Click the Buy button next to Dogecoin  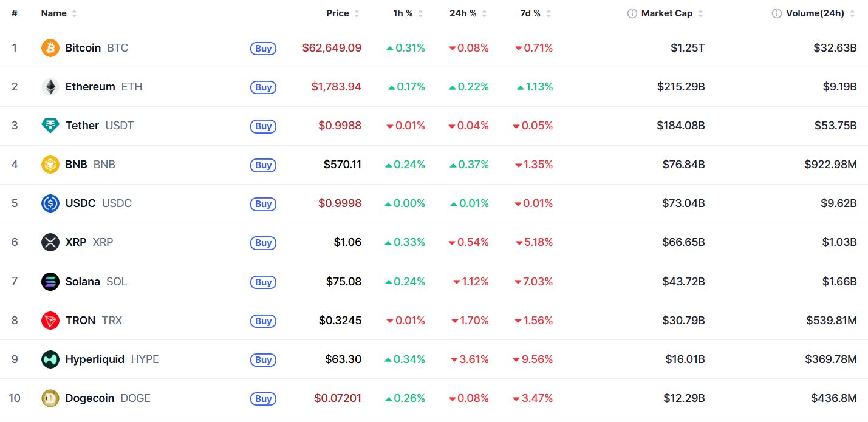[x=263, y=399]
